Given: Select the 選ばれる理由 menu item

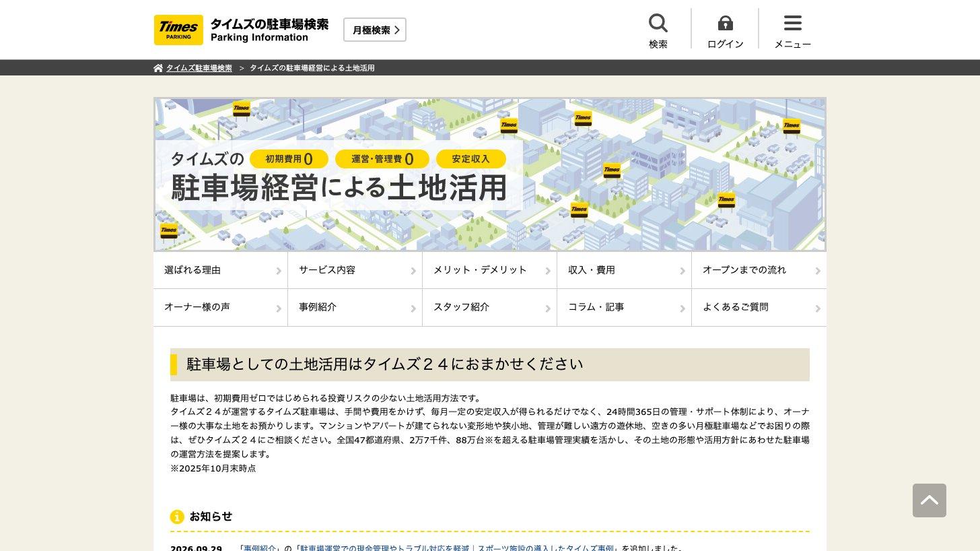Looking at the screenshot, I should coord(220,270).
